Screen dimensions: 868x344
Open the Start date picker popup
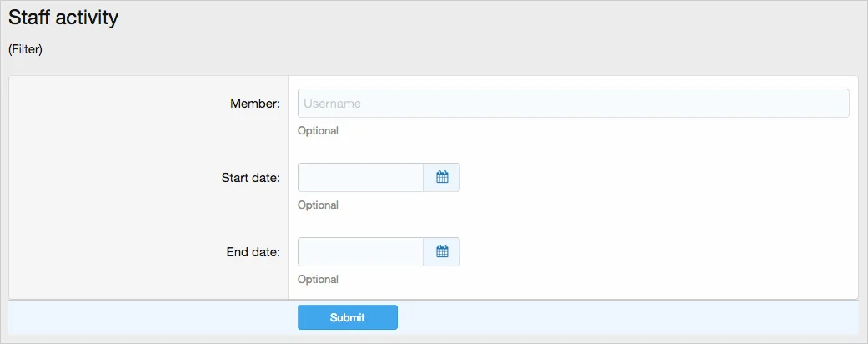(442, 177)
